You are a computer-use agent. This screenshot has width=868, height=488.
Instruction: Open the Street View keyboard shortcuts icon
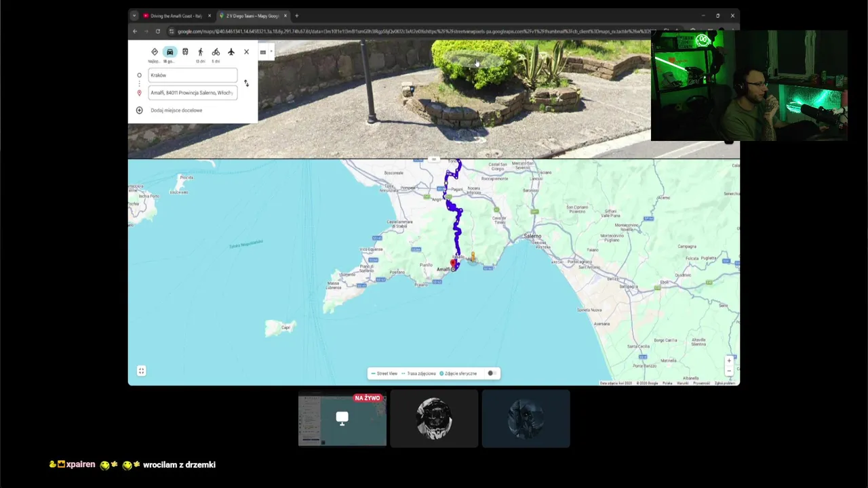click(x=262, y=52)
